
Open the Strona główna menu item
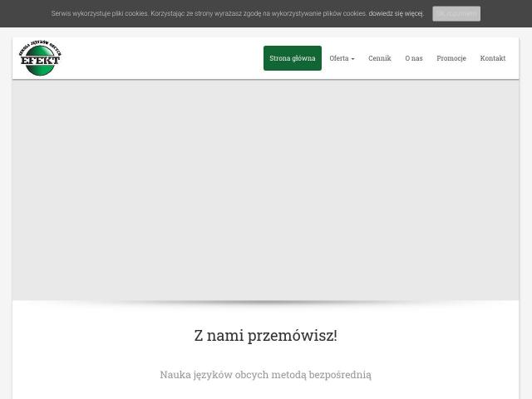[292, 58]
